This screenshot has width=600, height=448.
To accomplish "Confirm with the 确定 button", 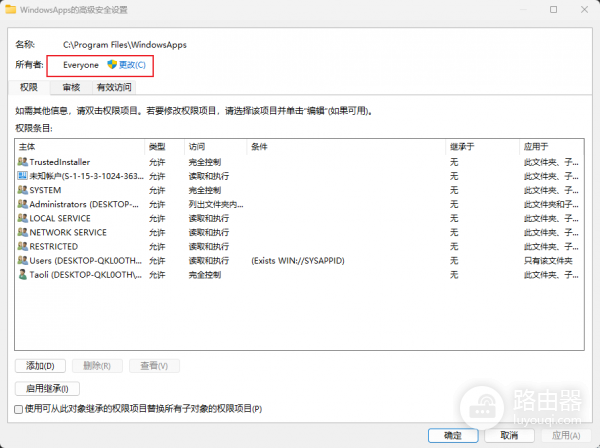I will pyautogui.click(x=453, y=435).
